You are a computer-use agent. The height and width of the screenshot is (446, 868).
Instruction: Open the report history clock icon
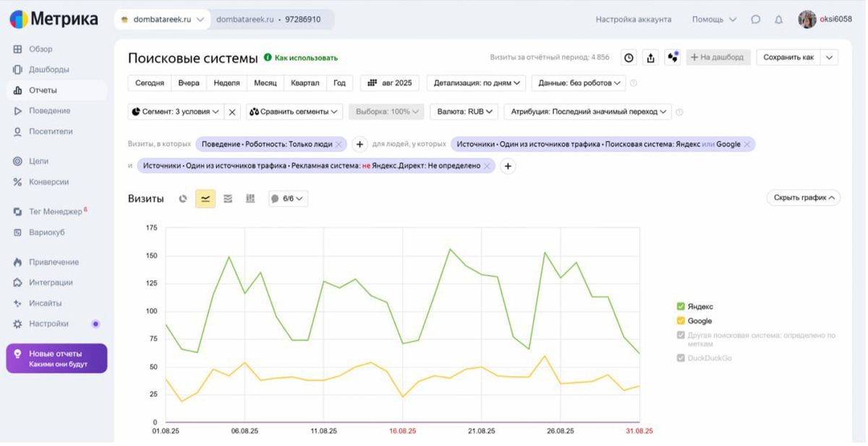629,58
